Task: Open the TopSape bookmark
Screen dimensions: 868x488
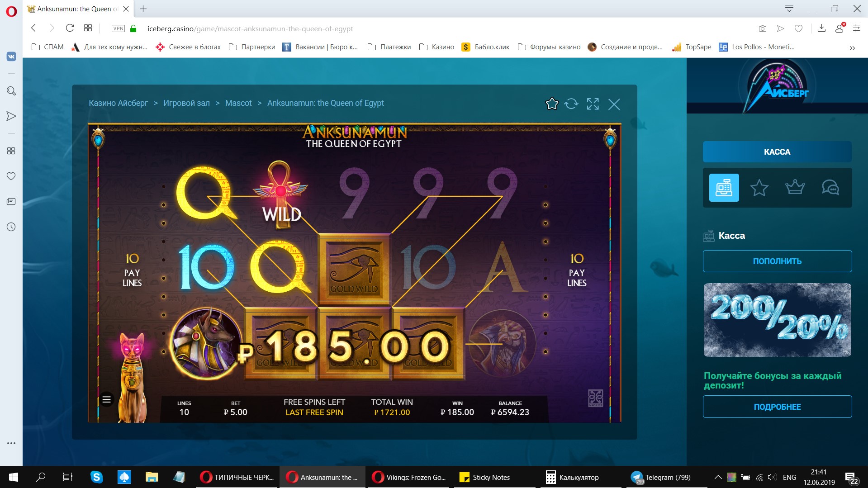Action: 692,47
